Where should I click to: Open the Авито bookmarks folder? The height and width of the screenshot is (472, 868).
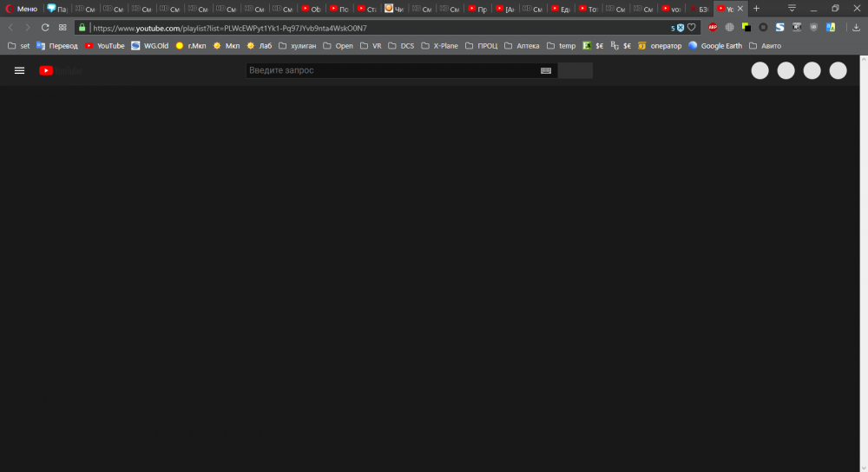[765, 46]
